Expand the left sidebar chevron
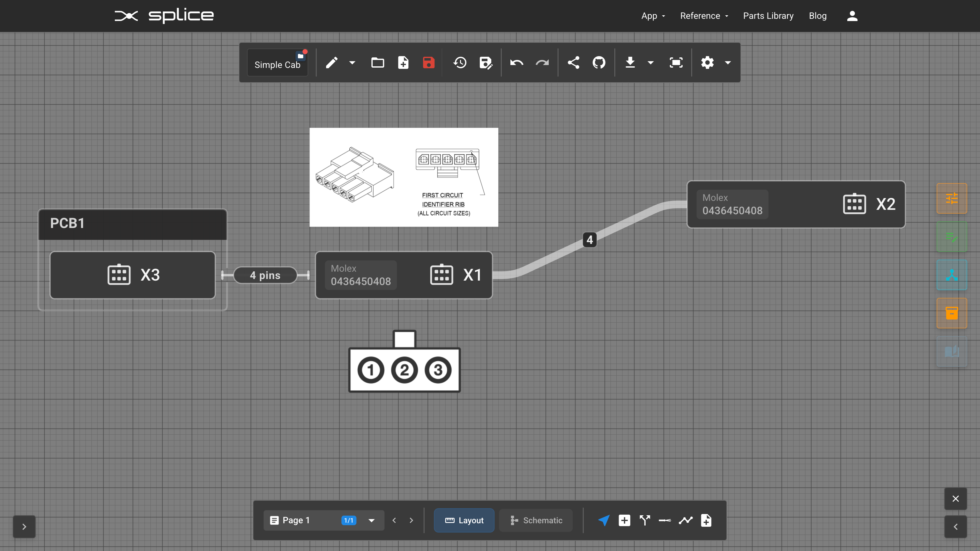980x551 pixels. [24, 527]
